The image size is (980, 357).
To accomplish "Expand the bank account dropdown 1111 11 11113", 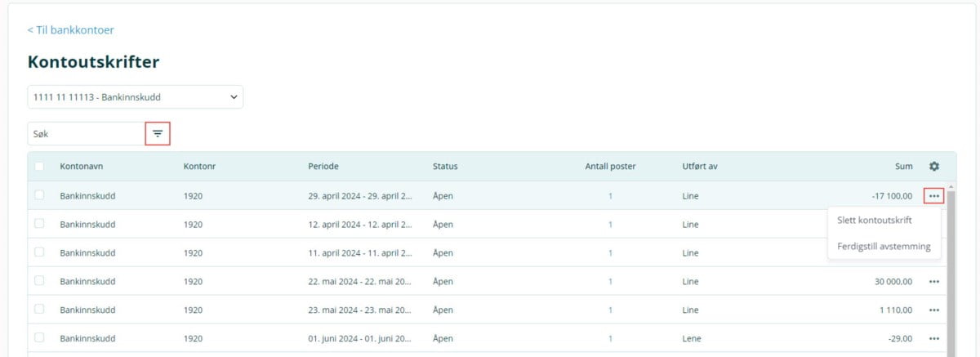I will click(136, 97).
